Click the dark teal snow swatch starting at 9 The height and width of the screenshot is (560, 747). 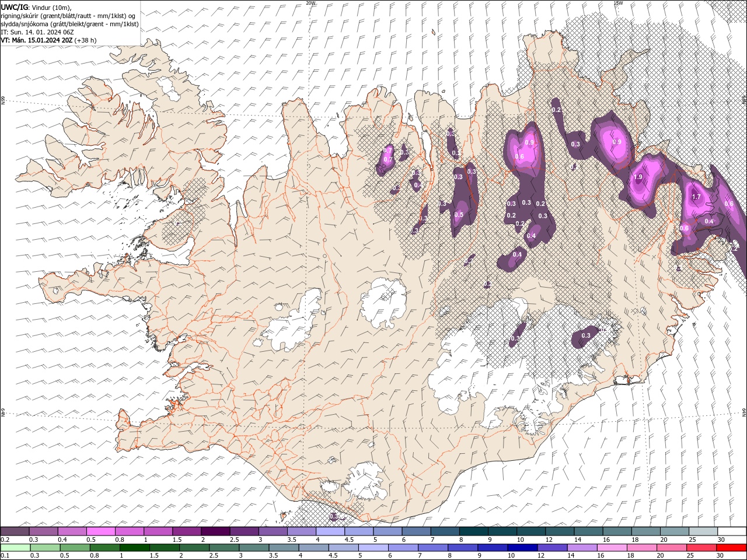501,531
